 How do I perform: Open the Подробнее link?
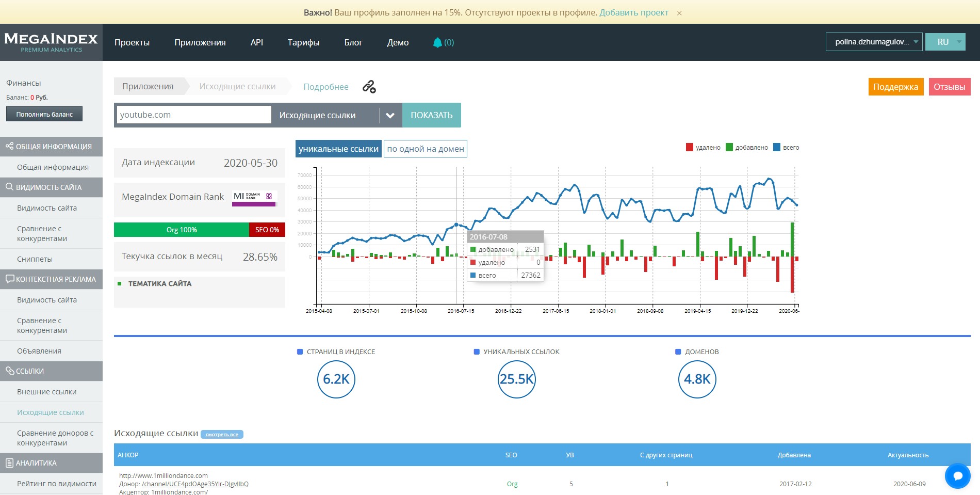326,87
